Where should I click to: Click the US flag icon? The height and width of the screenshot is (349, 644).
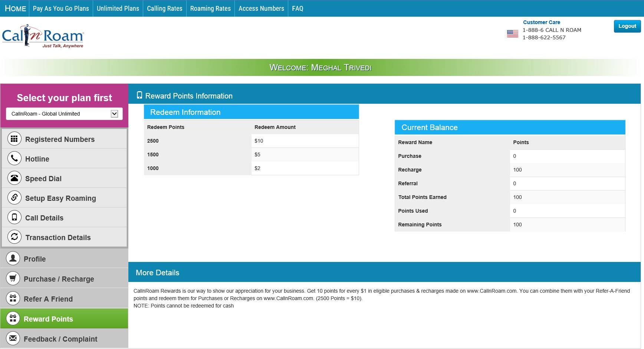[512, 34]
